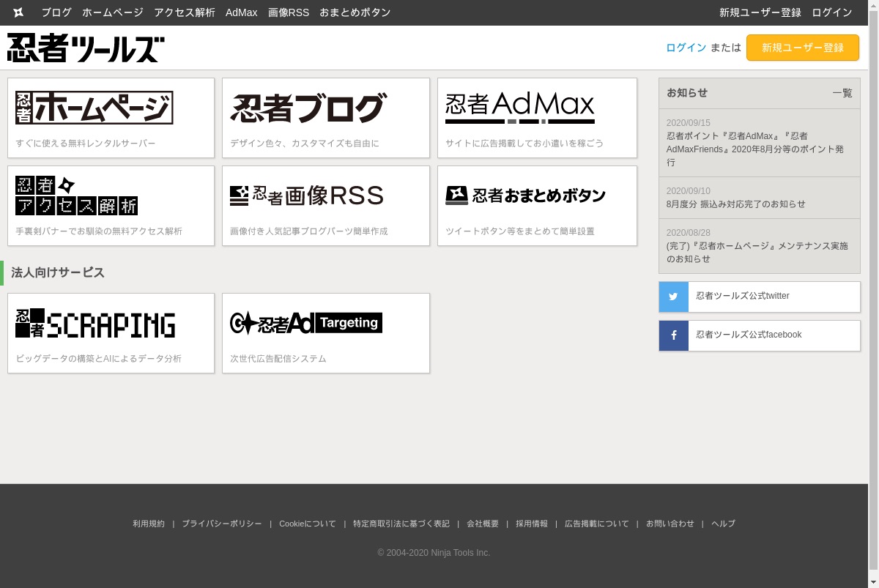Select ブログ in the top menu
This screenshot has width=879, height=588.
(x=56, y=12)
